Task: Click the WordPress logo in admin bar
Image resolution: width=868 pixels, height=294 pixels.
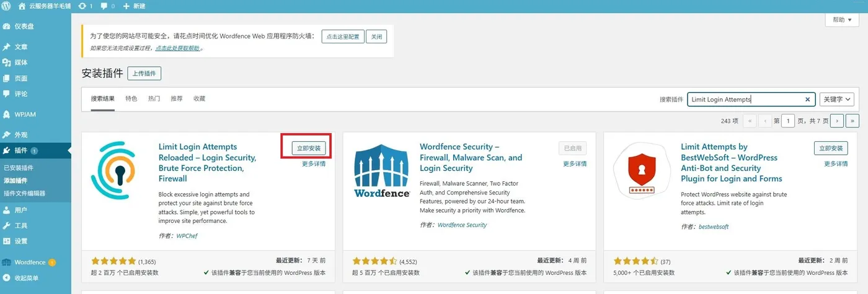Action: (x=7, y=6)
